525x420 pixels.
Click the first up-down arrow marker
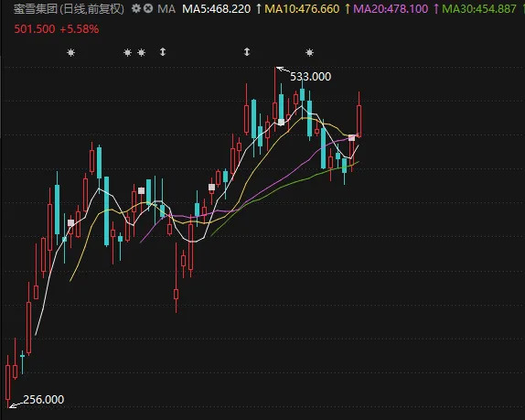163,52
